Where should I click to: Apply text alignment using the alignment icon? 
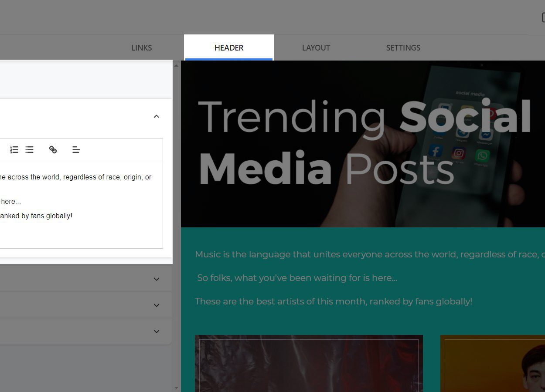click(x=76, y=149)
